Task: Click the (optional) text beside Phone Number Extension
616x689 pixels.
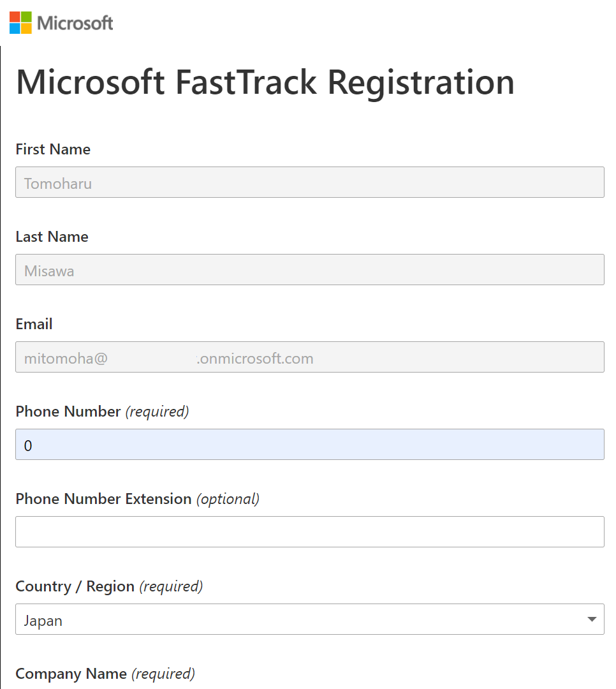Action: 228,500
